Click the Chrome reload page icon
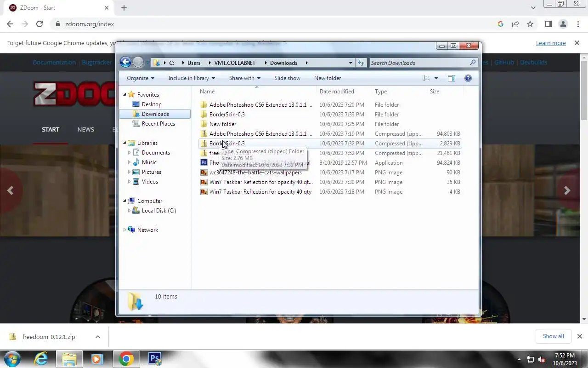The image size is (588, 368). [40, 24]
